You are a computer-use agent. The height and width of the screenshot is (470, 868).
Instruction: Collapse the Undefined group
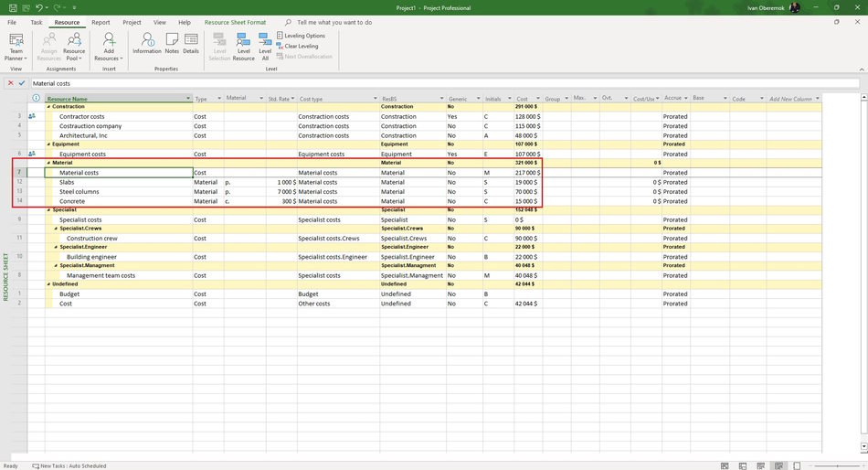tap(48, 283)
